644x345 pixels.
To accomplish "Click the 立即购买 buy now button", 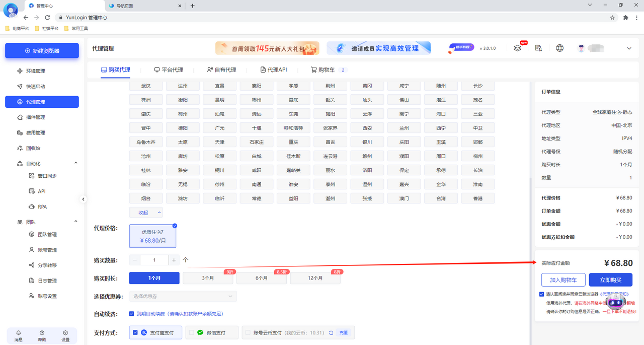I will (610, 280).
